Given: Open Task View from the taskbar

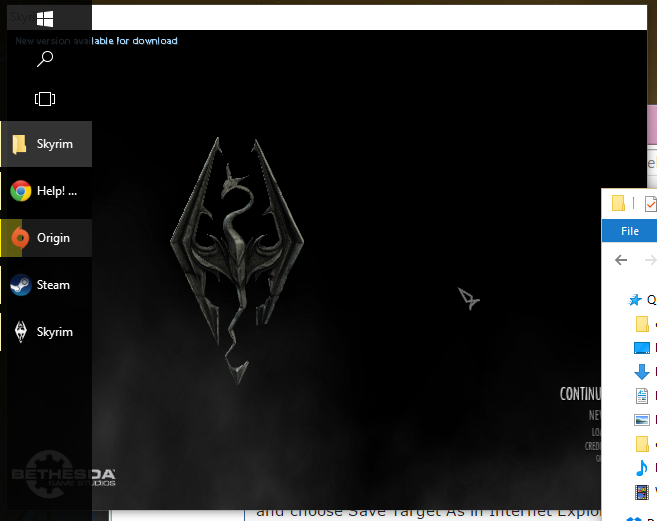Looking at the screenshot, I should (45, 99).
